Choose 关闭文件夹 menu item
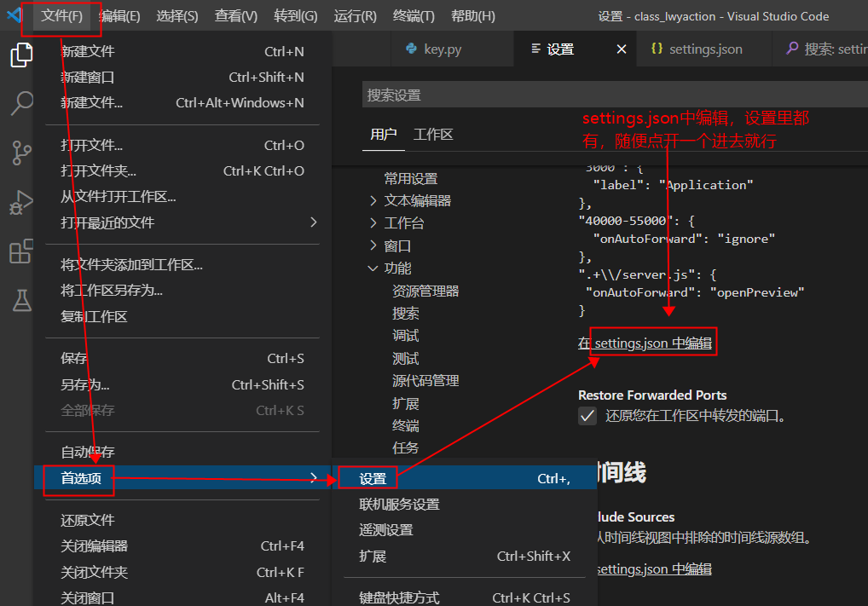 point(182,572)
